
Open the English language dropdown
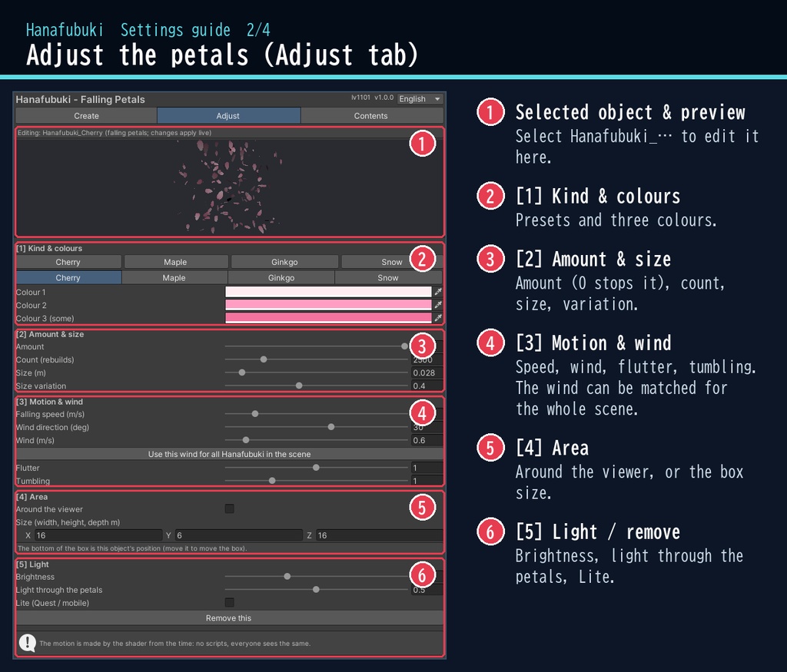tap(420, 99)
